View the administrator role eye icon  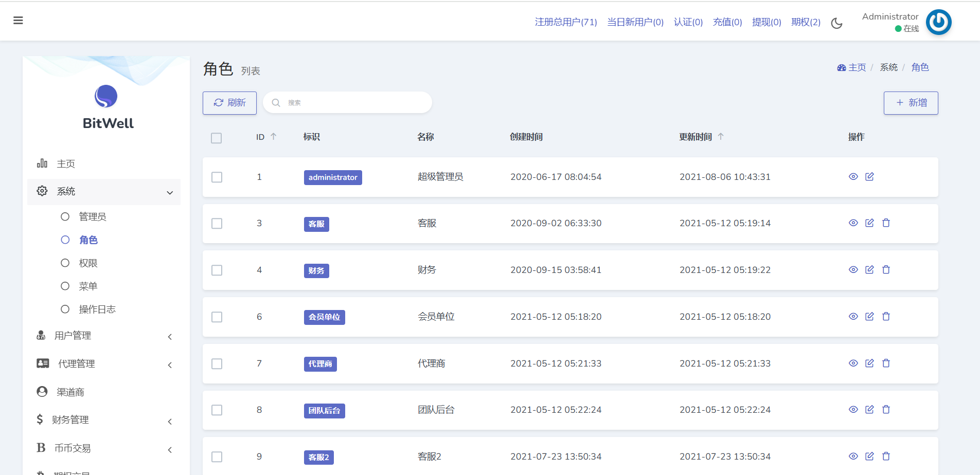(x=853, y=177)
